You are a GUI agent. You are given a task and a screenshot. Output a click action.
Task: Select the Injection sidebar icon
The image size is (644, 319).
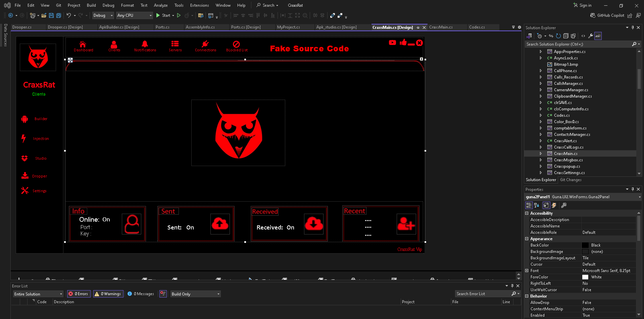click(x=24, y=138)
